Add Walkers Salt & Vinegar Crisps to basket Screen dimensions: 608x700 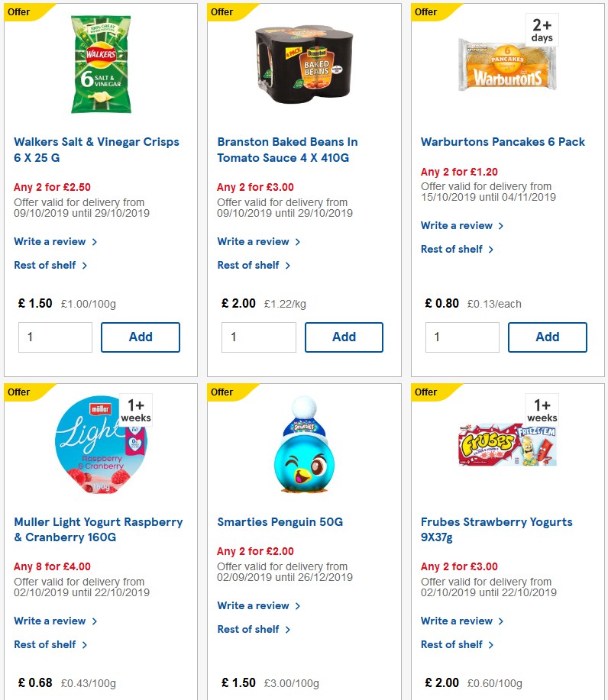click(141, 337)
